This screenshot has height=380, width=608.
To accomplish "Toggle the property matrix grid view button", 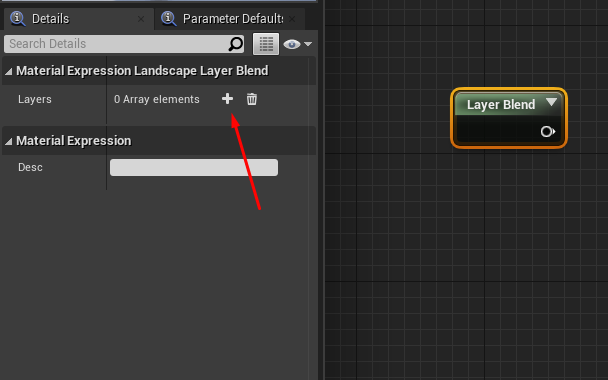I will click(266, 44).
